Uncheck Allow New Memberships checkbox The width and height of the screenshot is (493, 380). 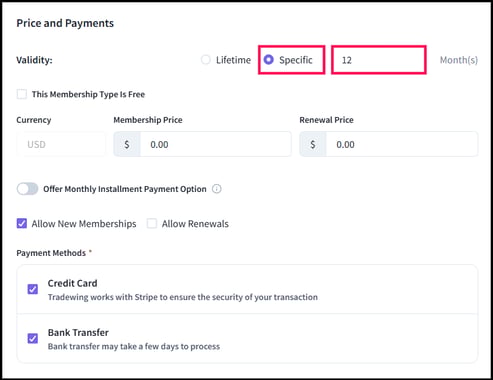click(x=22, y=223)
